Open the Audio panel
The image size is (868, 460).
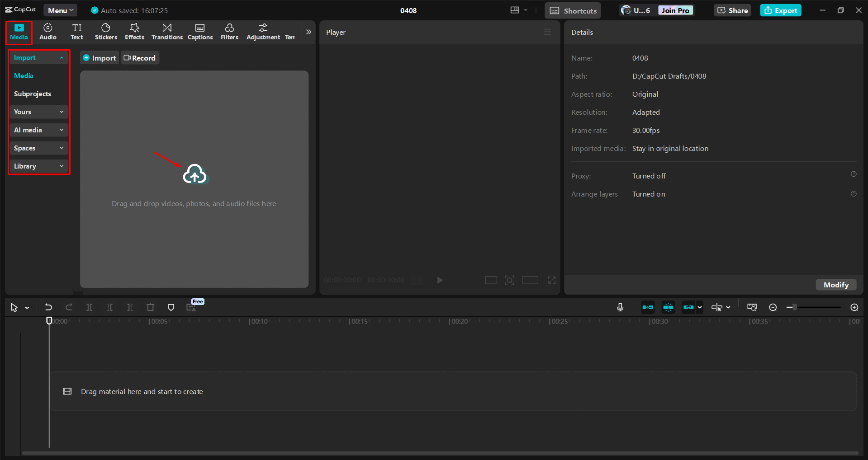47,31
